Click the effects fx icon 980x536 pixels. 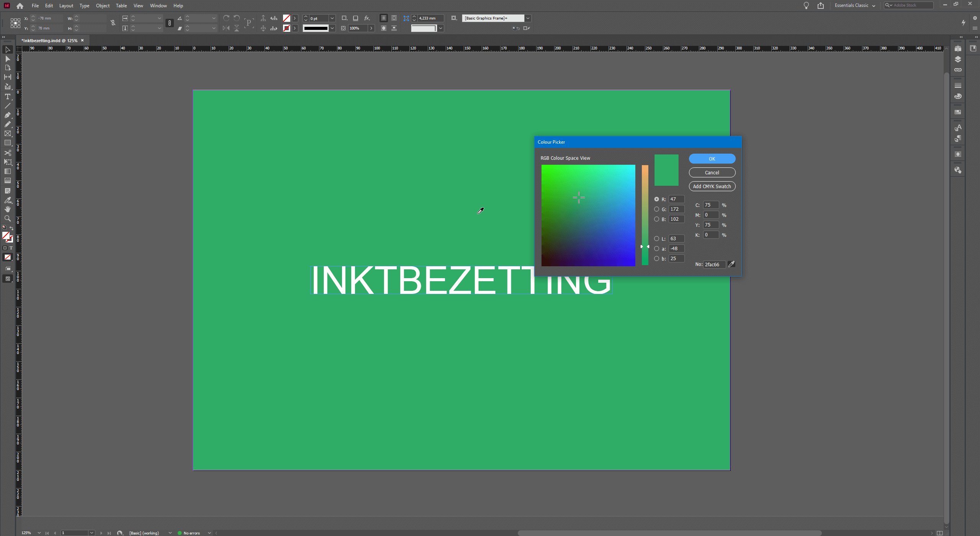coord(367,18)
